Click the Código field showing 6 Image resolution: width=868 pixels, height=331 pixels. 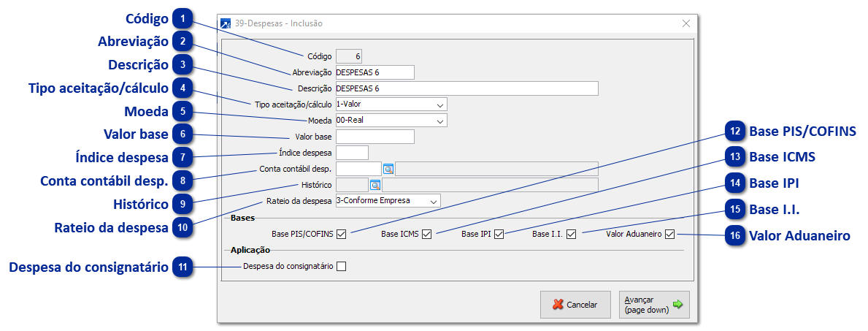click(349, 56)
